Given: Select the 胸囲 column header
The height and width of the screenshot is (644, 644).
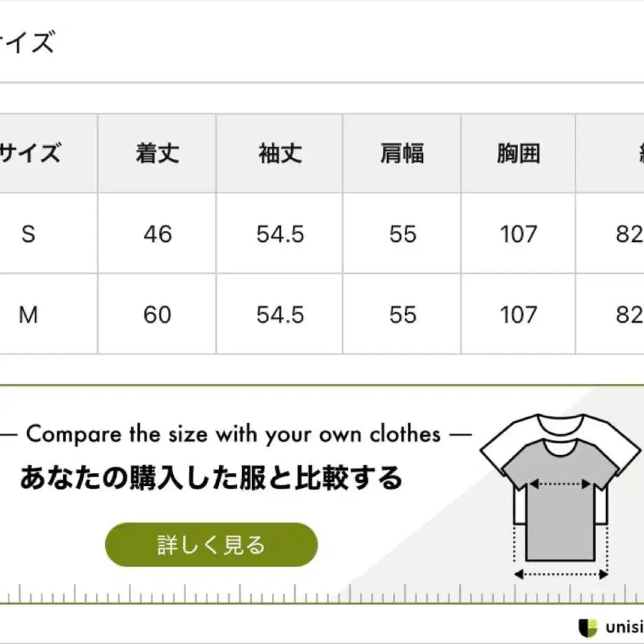Looking at the screenshot, I should click(518, 153).
